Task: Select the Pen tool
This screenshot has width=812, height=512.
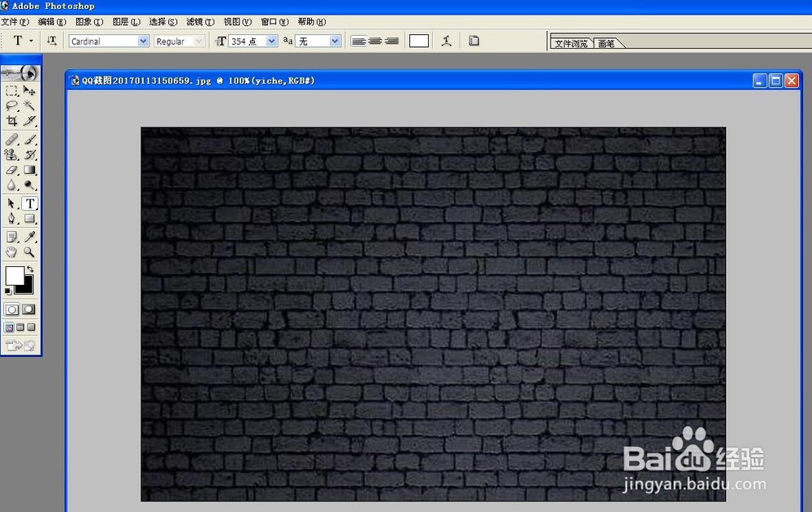Action: click(11, 218)
